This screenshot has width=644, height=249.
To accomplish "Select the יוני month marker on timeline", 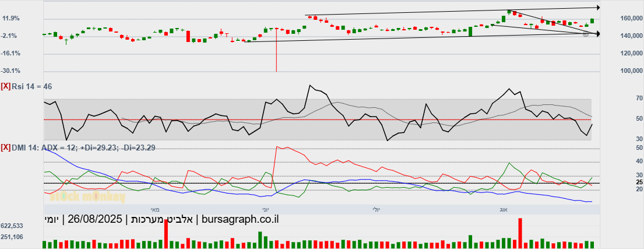I will pyautogui.click(x=266, y=209).
